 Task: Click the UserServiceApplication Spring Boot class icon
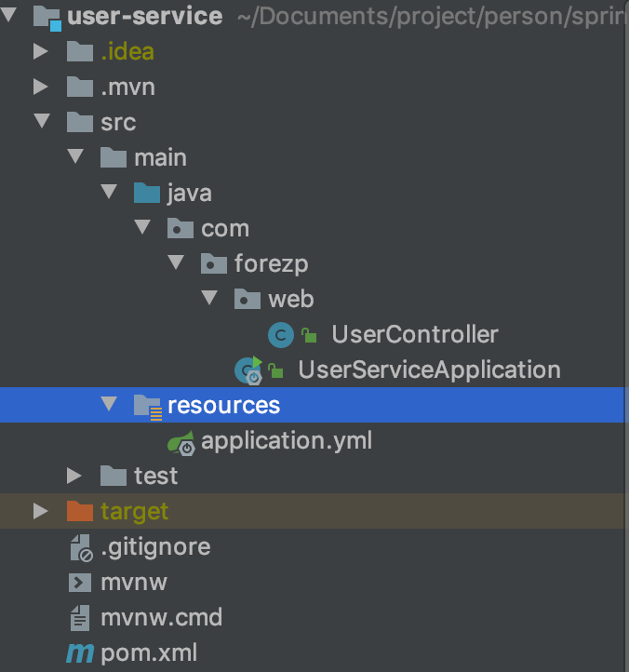[248, 370]
